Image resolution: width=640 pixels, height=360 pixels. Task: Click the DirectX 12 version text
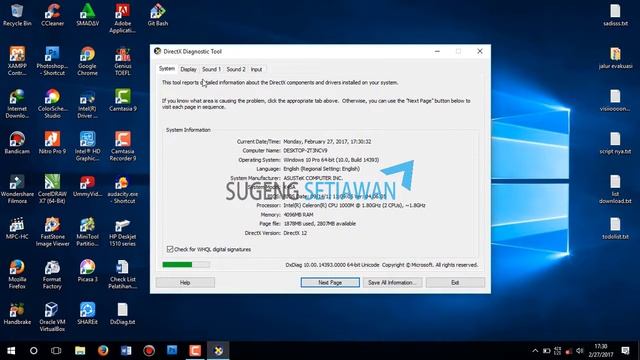(x=295, y=233)
